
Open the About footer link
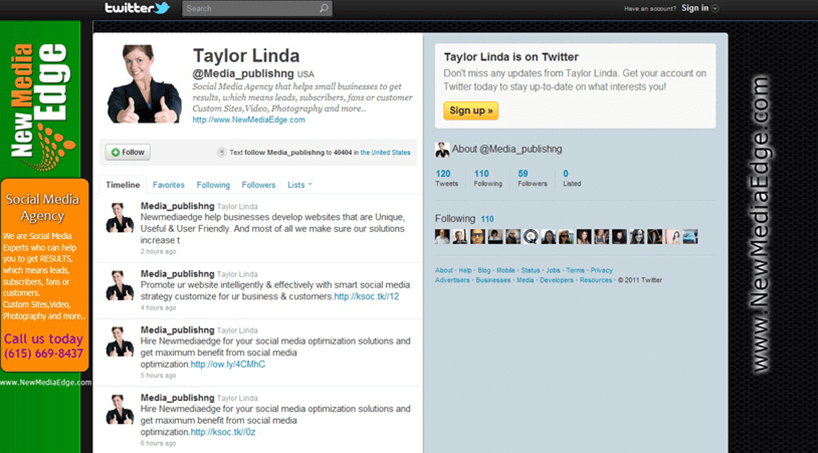444,270
